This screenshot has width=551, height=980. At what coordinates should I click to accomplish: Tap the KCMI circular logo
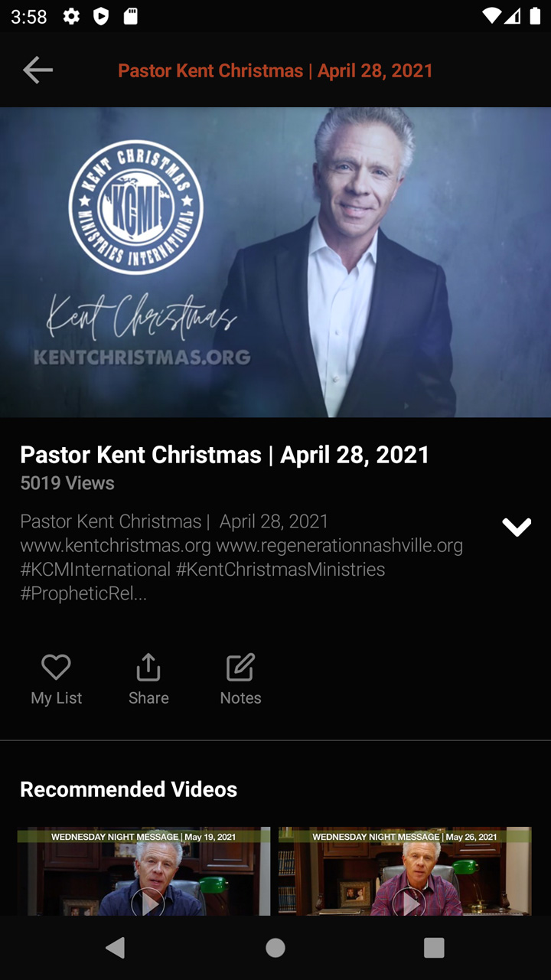pyautogui.click(x=135, y=207)
